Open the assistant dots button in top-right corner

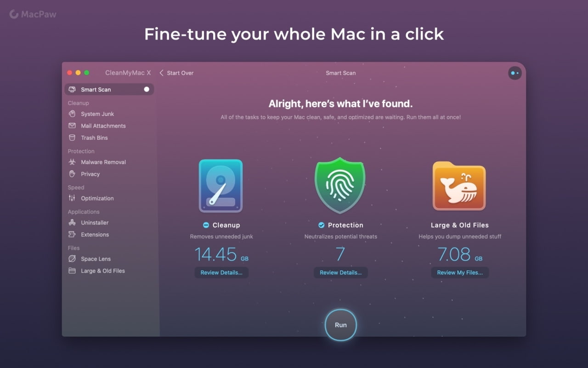515,73
